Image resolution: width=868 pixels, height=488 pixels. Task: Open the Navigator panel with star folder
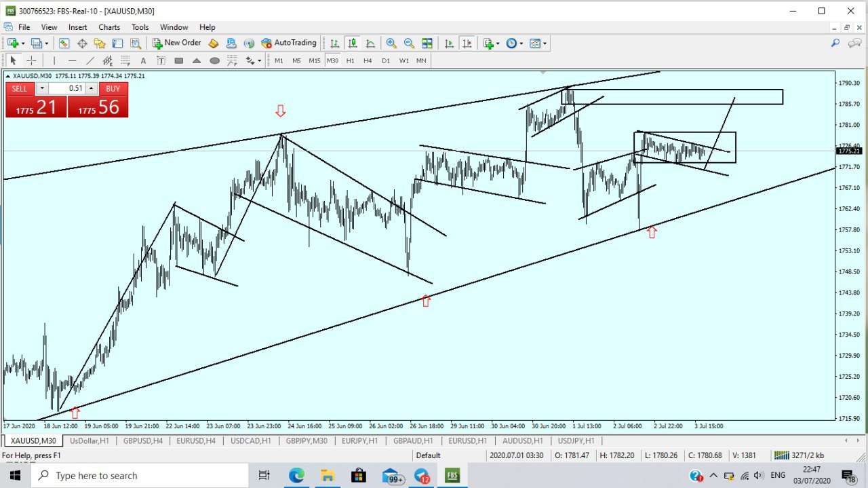[x=100, y=43]
